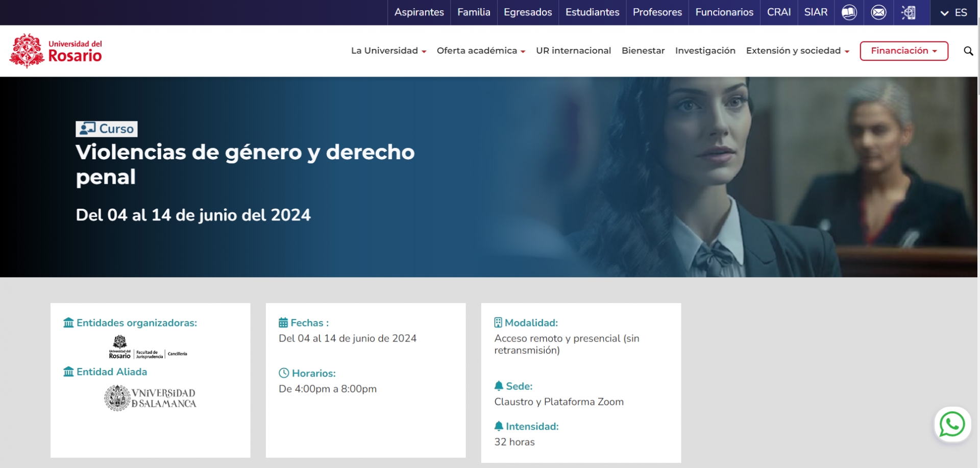Open the Financiación dropdown button
Image resolution: width=980 pixels, height=468 pixels.
[x=903, y=51]
